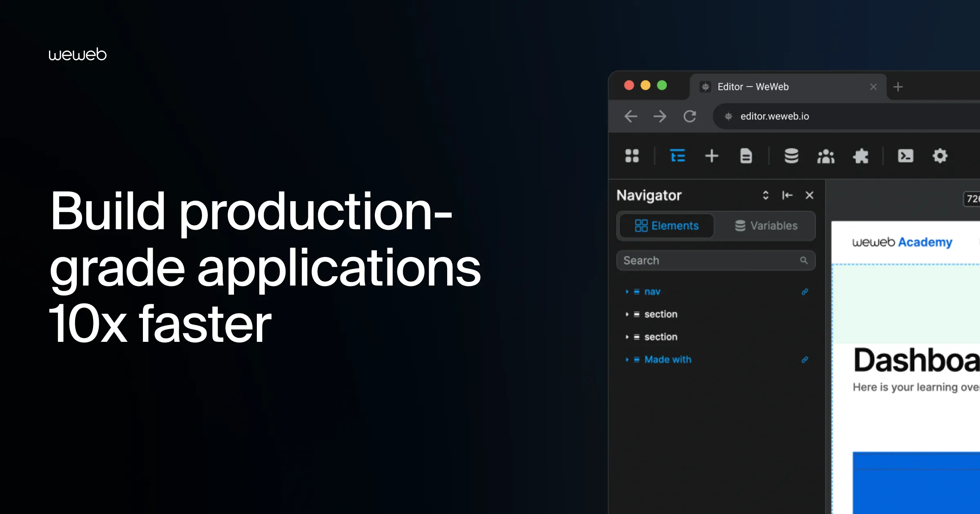Expand the nav tree item arrow
980x514 pixels.
click(627, 292)
